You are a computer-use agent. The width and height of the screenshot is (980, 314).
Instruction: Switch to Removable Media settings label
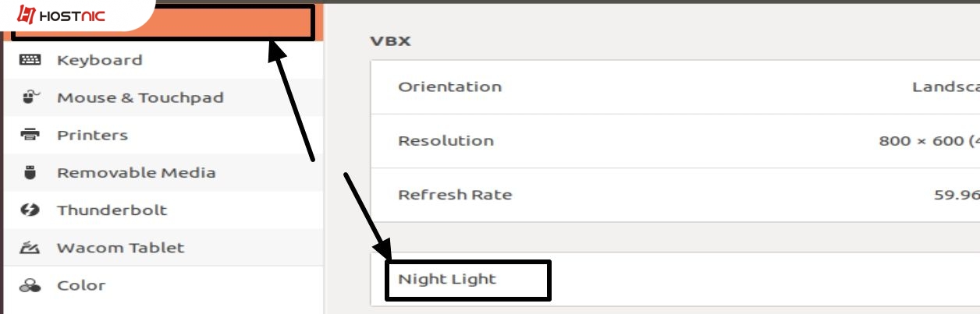(x=137, y=172)
